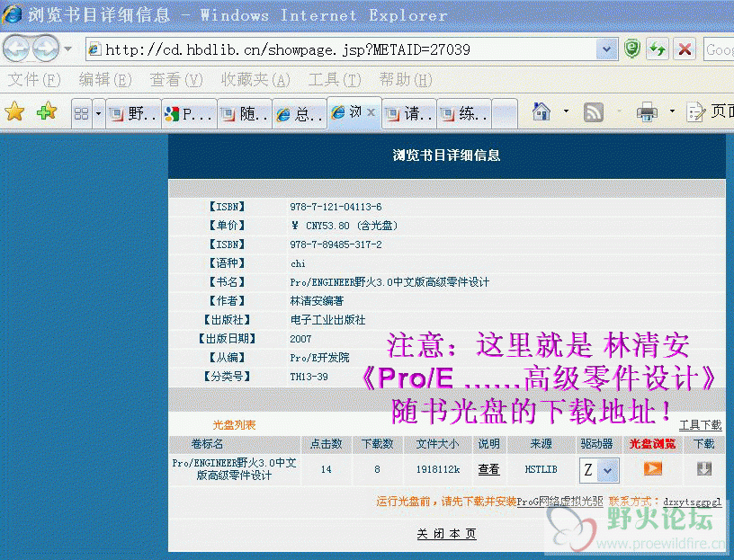The image size is (734, 560).
Task: Open the 工具(T) menu
Action: [x=335, y=80]
